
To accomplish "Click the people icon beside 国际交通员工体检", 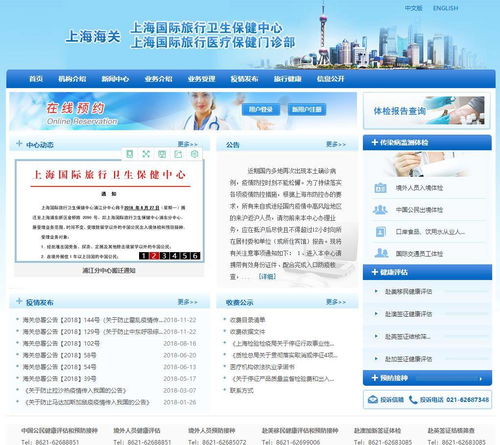I will (381, 253).
